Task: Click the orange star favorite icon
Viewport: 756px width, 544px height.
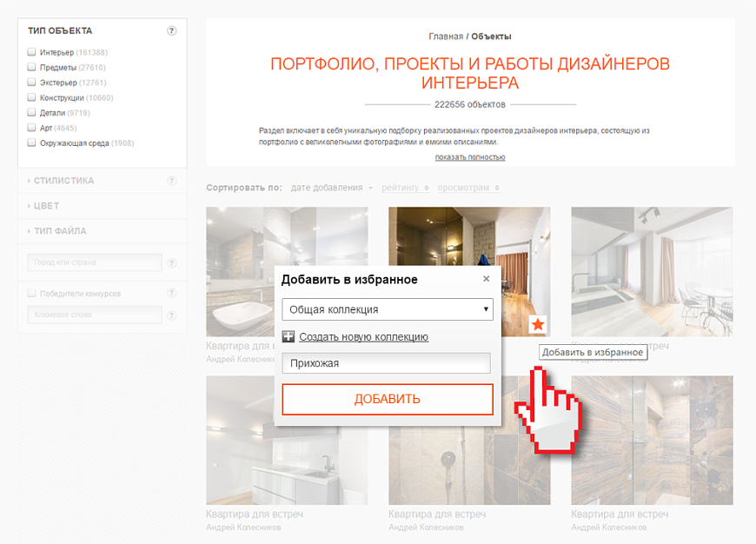Action: tap(539, 324)
